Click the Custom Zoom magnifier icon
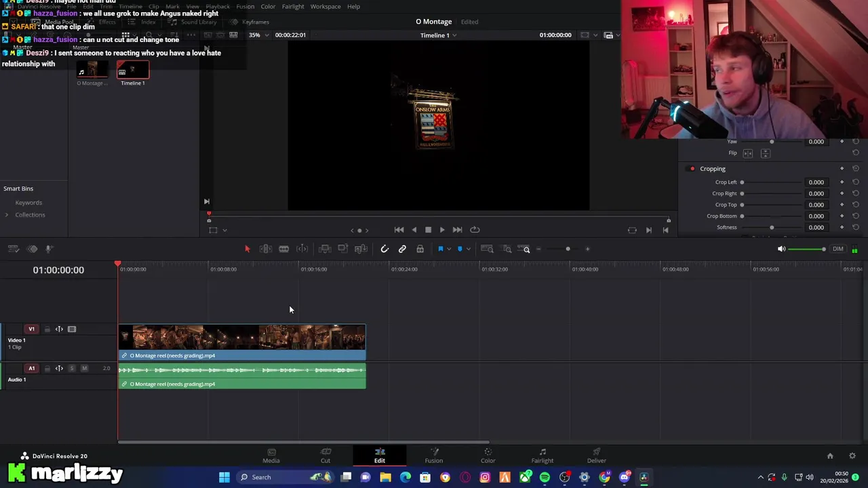The height and width of the screenshot is (488, 868). click(524, 249)
